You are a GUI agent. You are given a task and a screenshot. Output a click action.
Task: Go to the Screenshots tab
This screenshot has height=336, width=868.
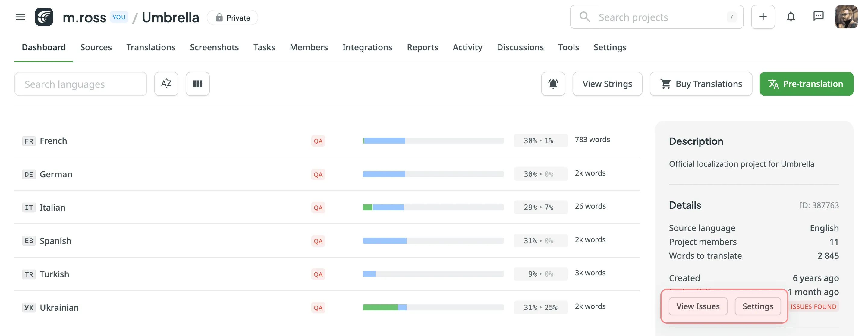pyautogui.click(x=214, y=47)
